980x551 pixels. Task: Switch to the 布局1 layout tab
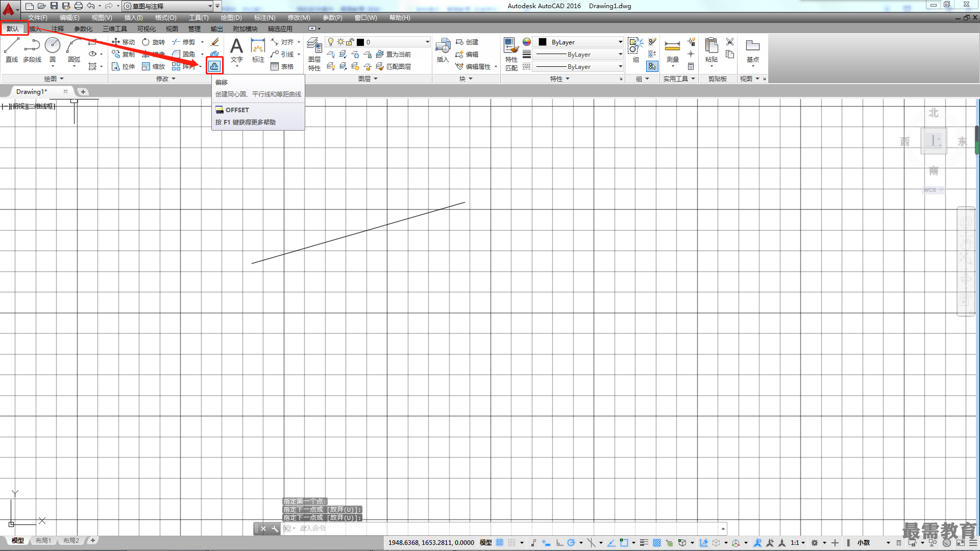(43, 540)
